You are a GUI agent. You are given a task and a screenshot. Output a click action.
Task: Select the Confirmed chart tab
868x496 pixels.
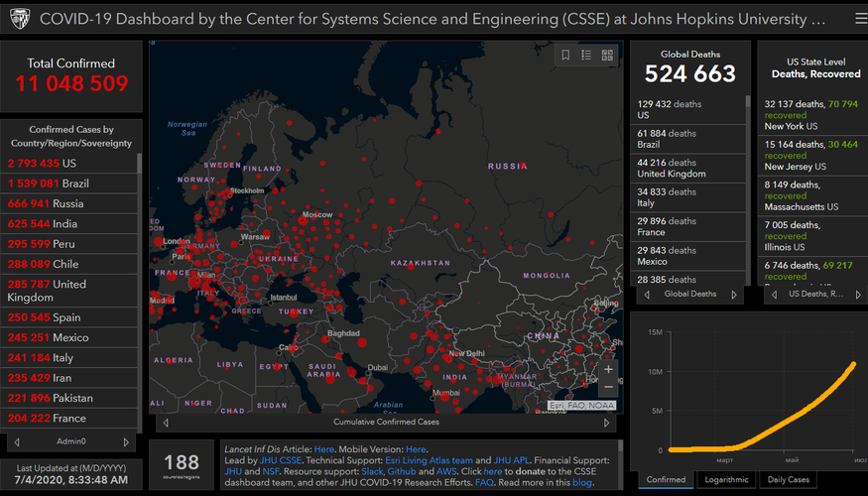[666, 480]
